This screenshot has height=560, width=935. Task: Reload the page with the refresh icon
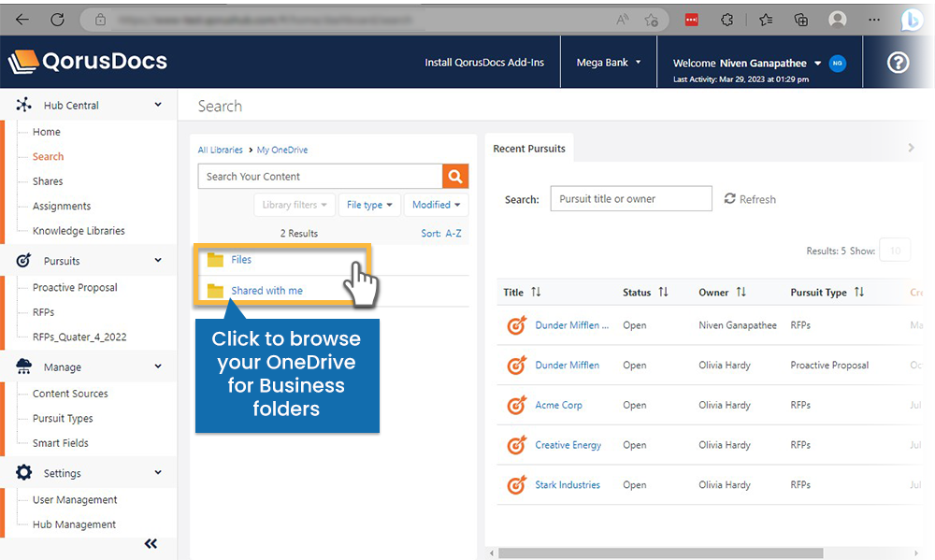click(57, 20)
